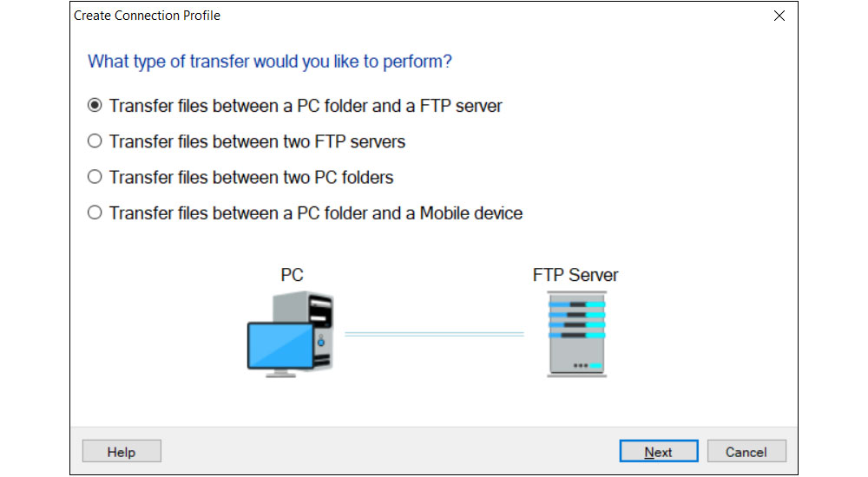Click the blue monitor screen icon

(278, 347)
